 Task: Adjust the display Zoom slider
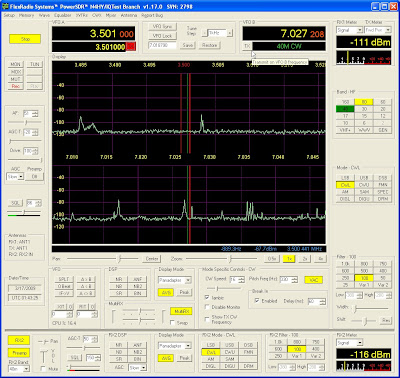[x=221, y=259]
